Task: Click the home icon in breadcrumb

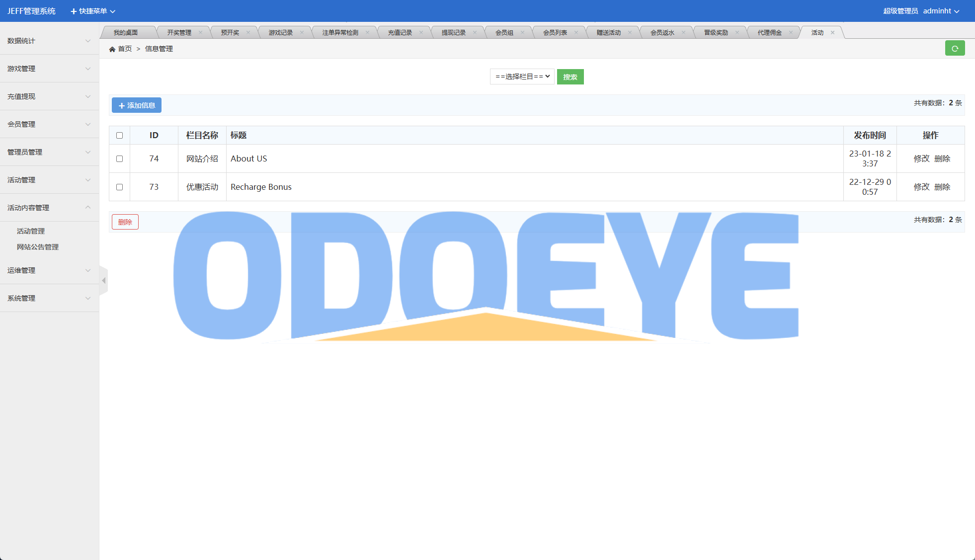Action: pyautogui.click(x=112, y=49)
